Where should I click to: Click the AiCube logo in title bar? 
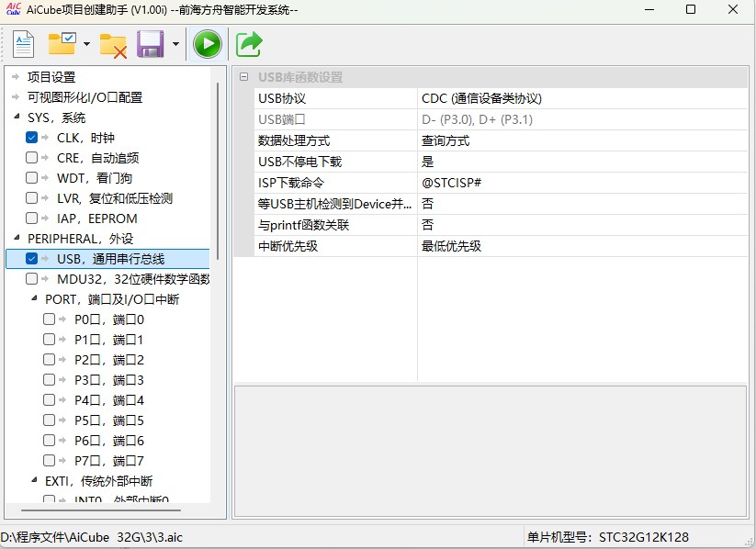pos(13,9)
